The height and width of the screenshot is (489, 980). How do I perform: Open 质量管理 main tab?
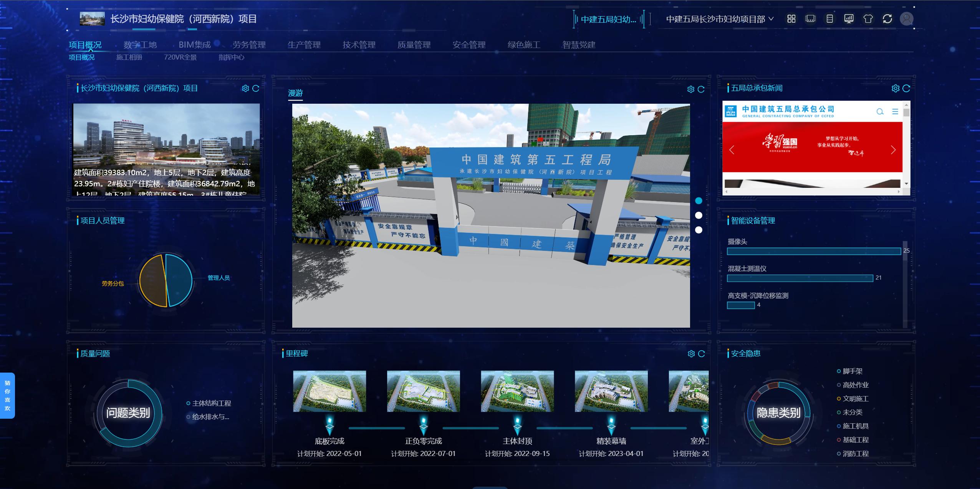414,45
